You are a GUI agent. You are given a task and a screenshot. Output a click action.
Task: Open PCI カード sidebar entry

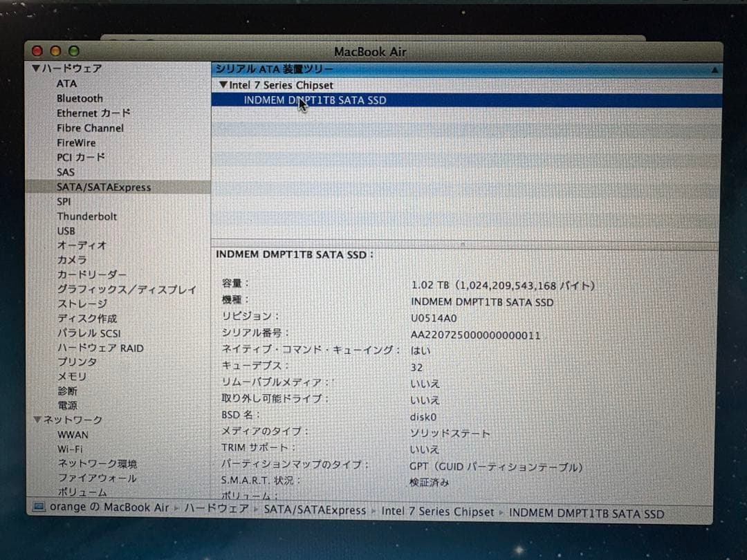tap(80, 157)
